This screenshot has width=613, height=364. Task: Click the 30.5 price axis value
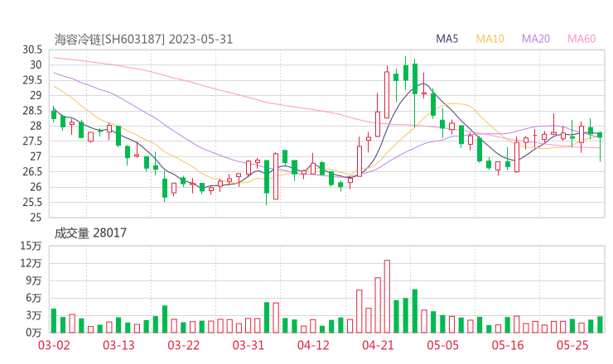tap(32, 50)
